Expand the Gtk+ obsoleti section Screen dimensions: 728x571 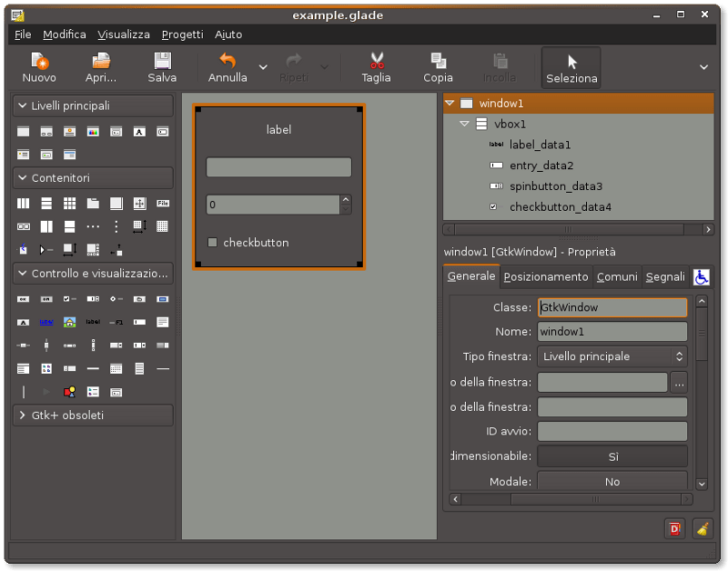[91, 415]
